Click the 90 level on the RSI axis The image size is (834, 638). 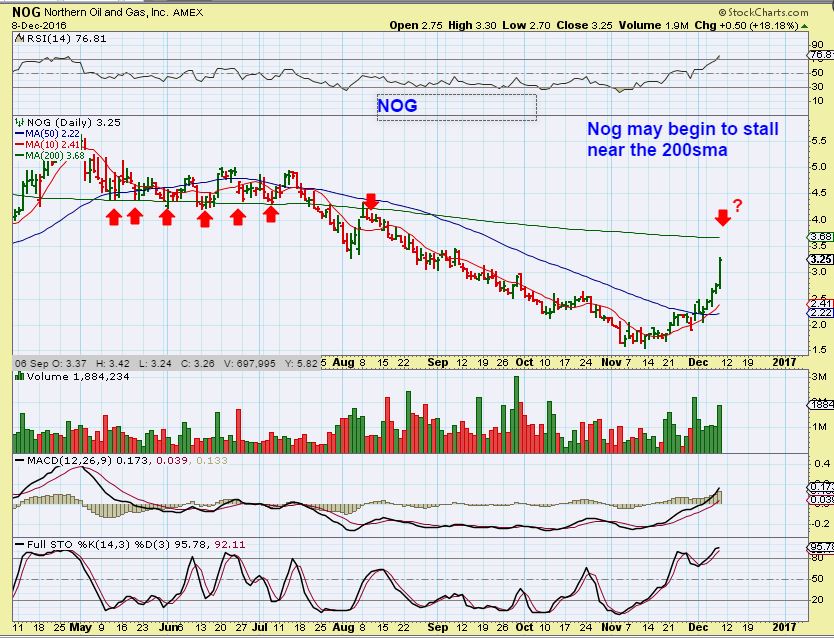[818, 45]
